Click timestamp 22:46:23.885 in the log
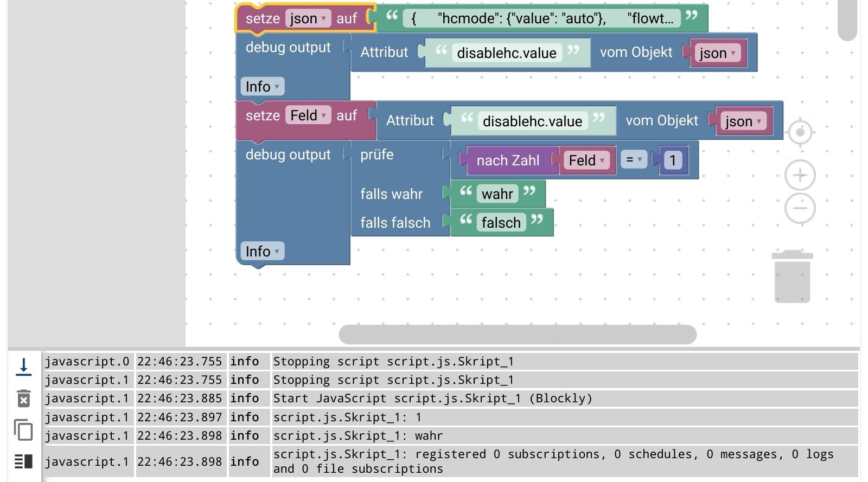This screenshot has height=482, width=868. [180, 399]
